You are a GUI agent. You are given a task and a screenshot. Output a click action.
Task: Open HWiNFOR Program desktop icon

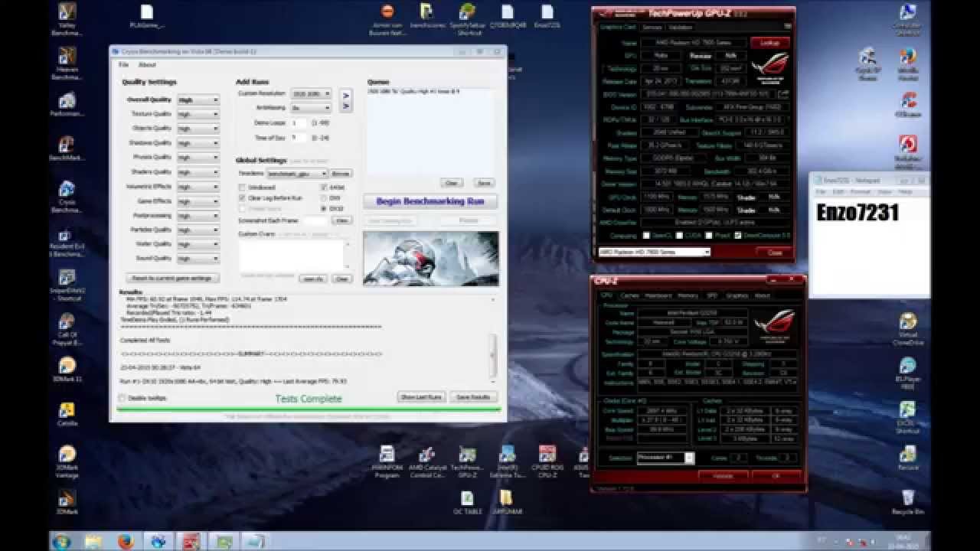(387, 461)
